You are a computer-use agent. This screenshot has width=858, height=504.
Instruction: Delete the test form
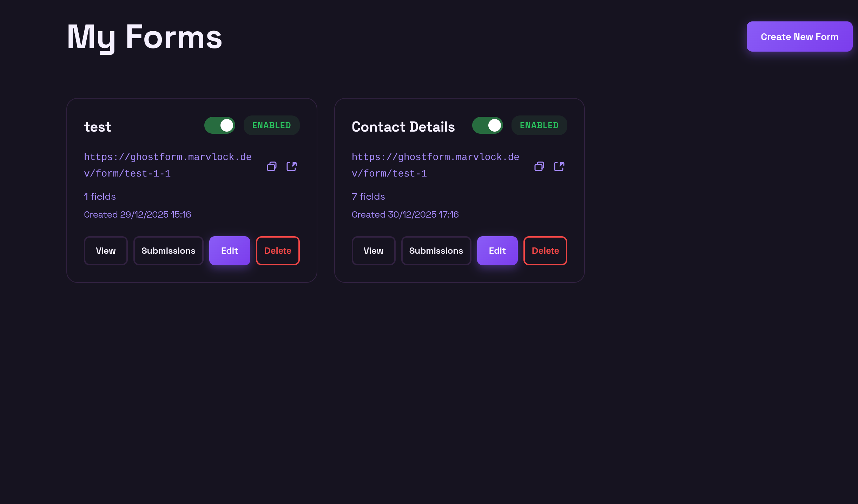(277, 251)
